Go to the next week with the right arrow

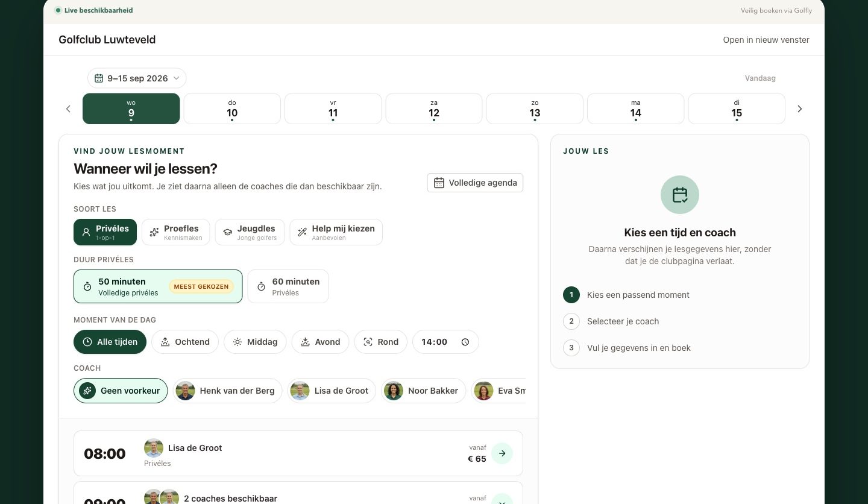pos(800,109)
